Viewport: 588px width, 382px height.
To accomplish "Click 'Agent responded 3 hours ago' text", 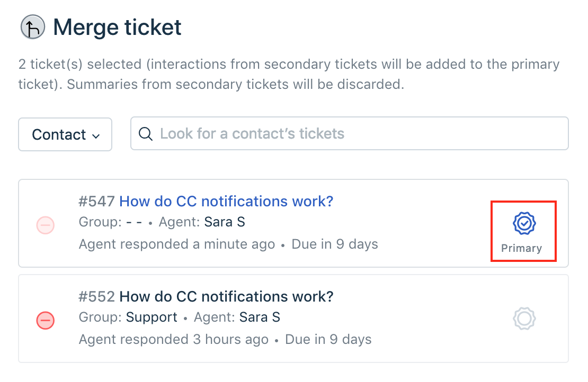I will [174, 339].
